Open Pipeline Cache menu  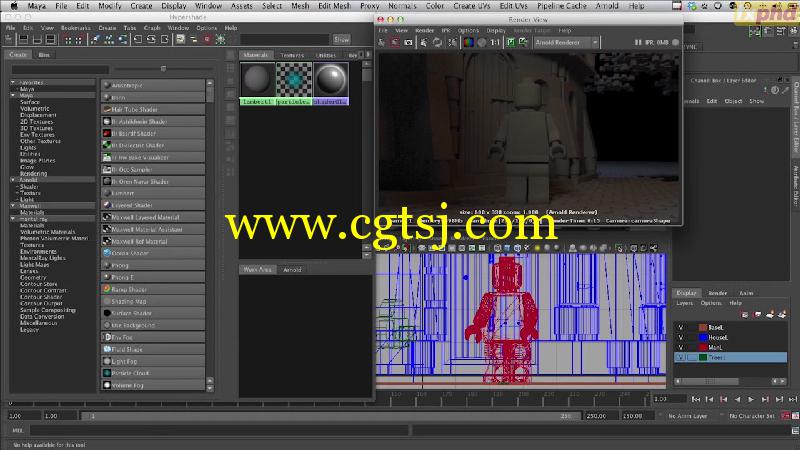pos(561,6)
